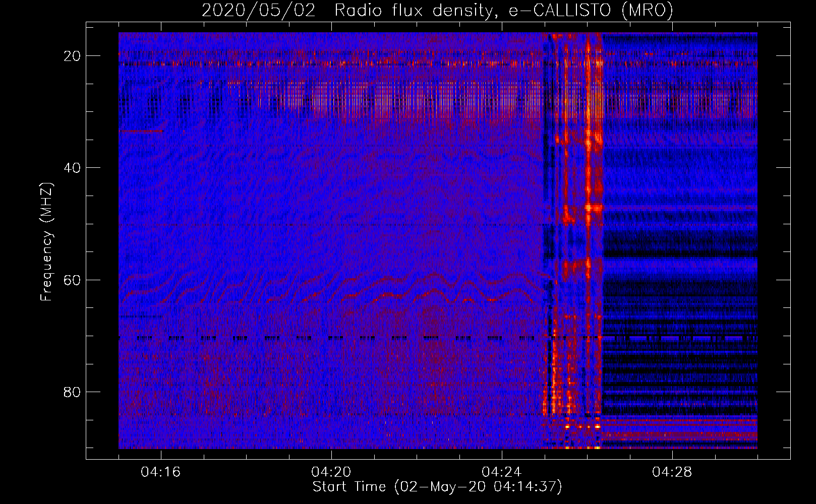Select the 04:24 time tick label
This screenshot has width=816, height=504.
[502, 472]
